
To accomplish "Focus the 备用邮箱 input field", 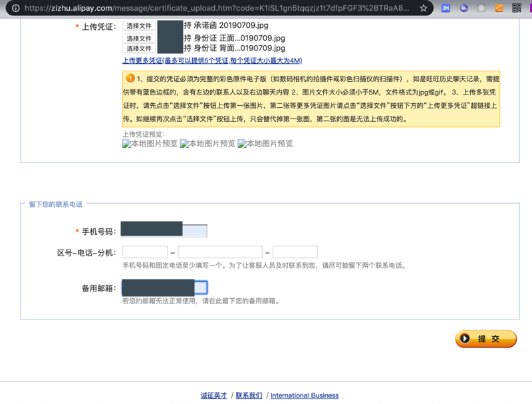I will click(164, 288).
